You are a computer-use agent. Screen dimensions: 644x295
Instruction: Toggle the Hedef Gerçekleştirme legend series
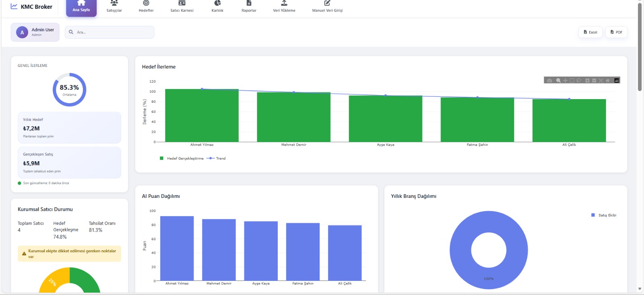[x=182, y=158]
